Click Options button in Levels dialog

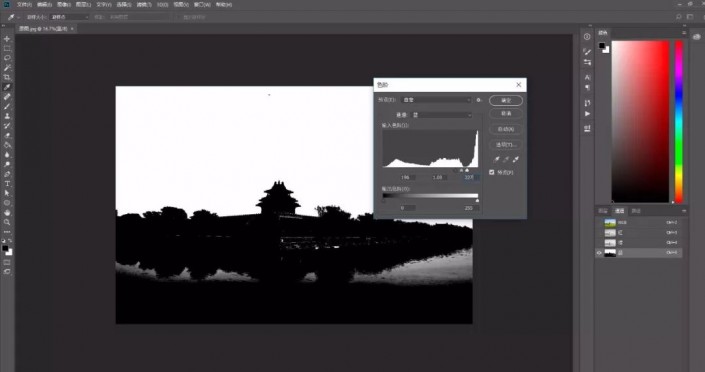tap(506, 145)
